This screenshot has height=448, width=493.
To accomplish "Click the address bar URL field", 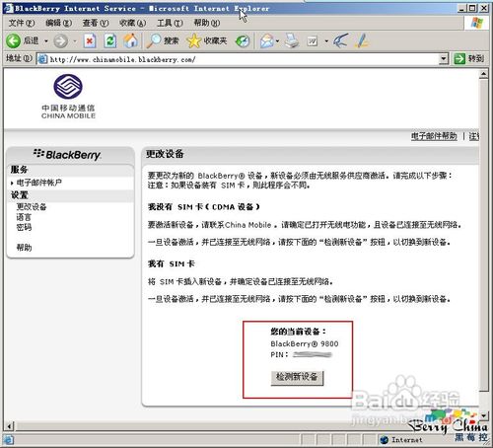I will pos(244,59).
